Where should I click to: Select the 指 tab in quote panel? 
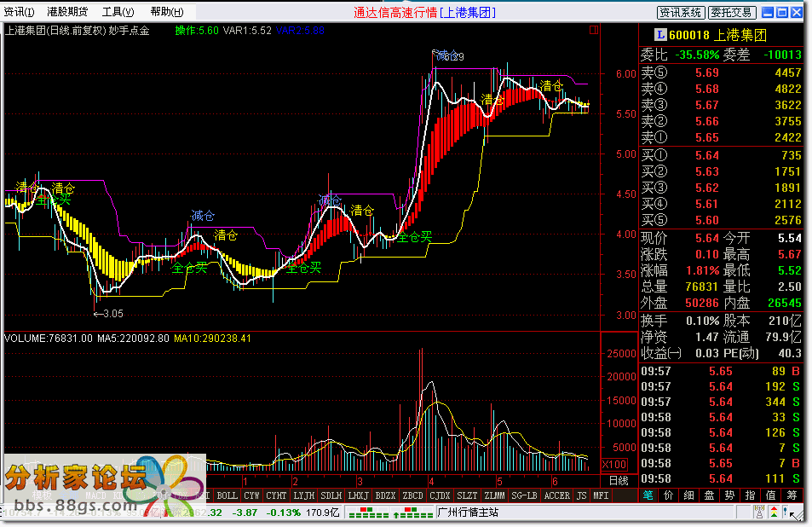(x=750, y=495)
